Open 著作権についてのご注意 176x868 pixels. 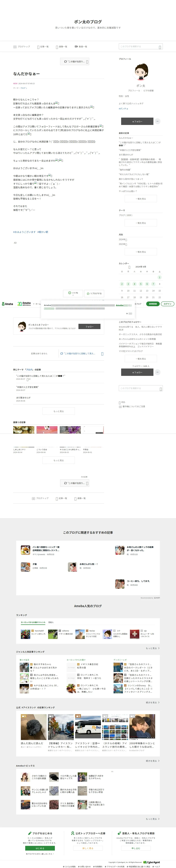132,407
